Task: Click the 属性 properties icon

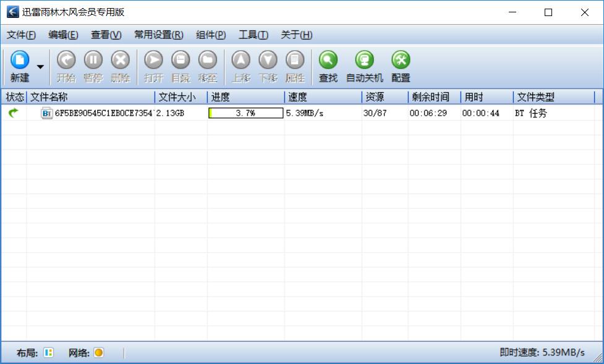Action: [295, 60]
